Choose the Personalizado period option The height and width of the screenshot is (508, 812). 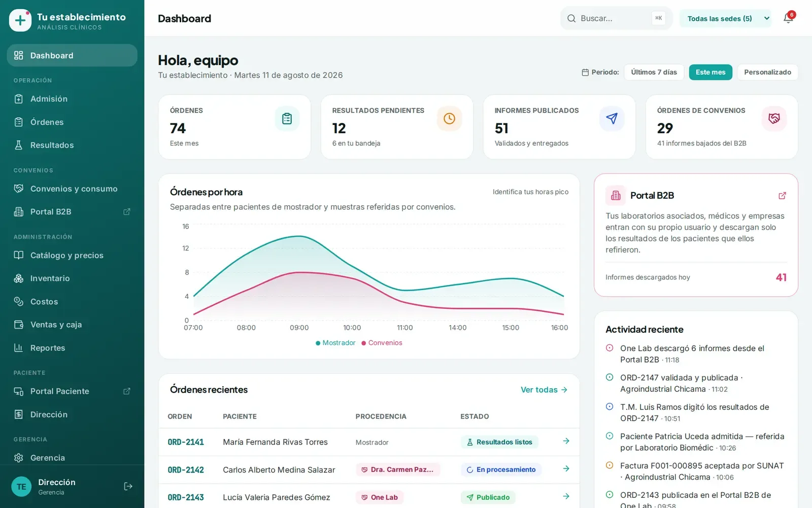767,72
